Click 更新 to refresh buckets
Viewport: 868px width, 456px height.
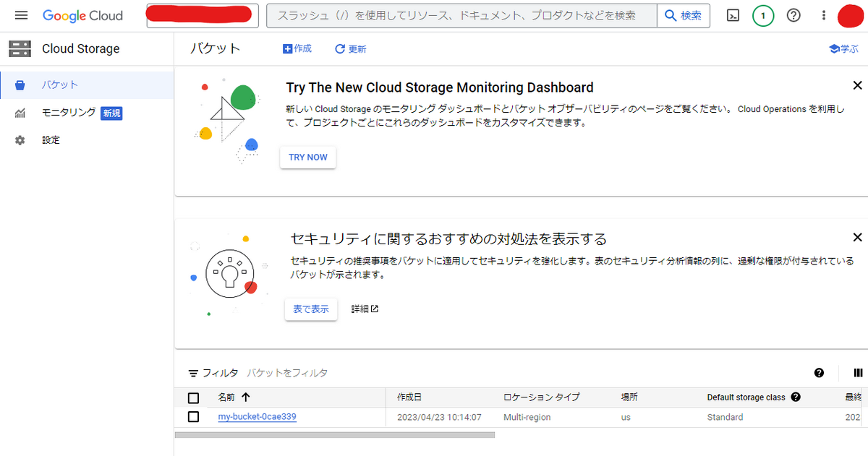[351, 49]
